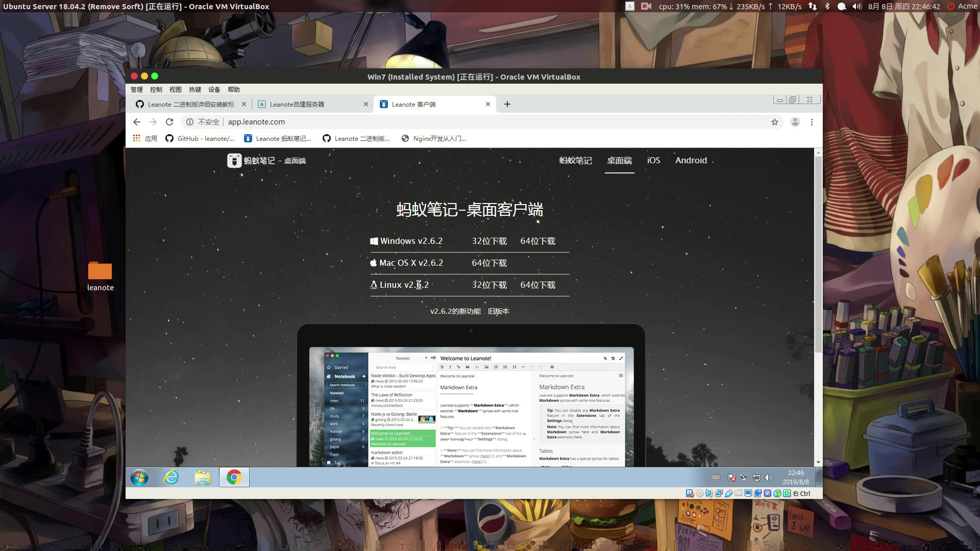Viewport: 980px width, 551px height.
Task: Download Linux 32位 version
Action: (489, 285)
